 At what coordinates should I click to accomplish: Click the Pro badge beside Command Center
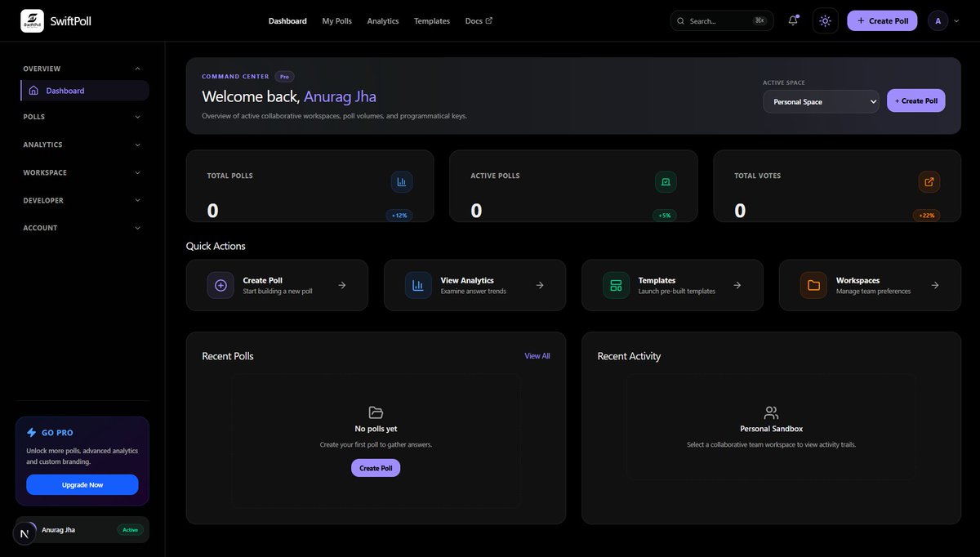click(x=284, y=77)
